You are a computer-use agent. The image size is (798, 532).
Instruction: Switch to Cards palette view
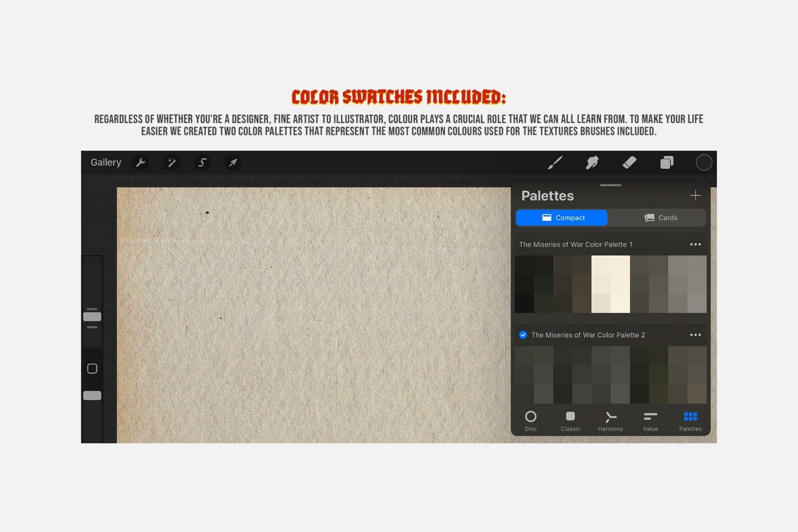tap(660, 218)
